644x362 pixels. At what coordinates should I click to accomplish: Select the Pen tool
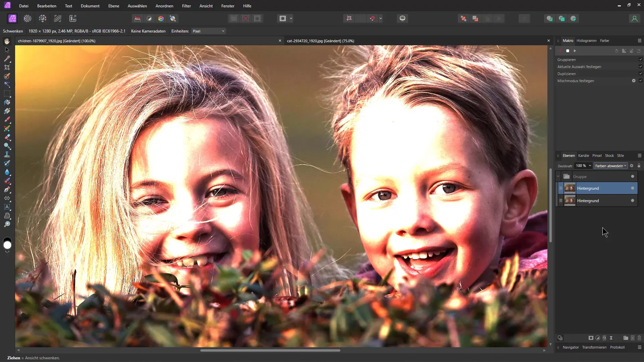pyautogui.click(x=7, y=189)
